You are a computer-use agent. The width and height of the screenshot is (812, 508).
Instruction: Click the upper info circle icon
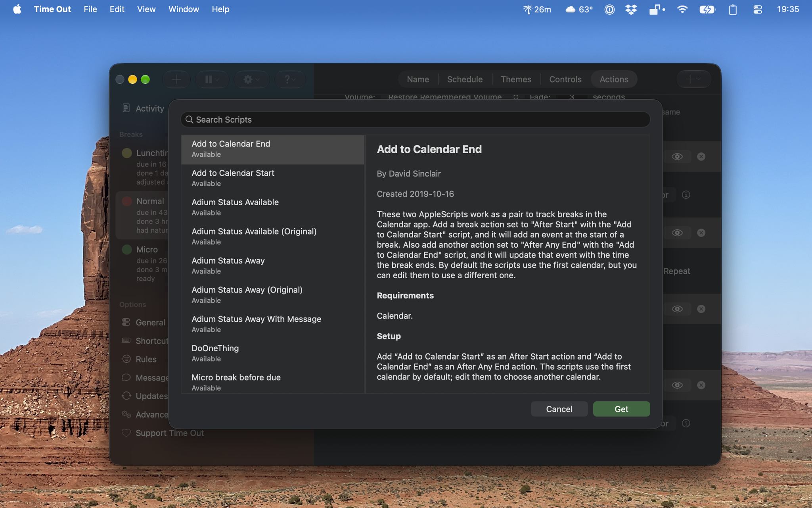click(x=686, y=195)
